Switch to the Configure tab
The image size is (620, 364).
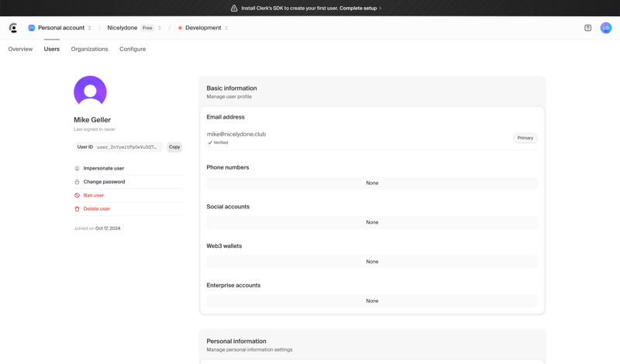click(133, 49)
